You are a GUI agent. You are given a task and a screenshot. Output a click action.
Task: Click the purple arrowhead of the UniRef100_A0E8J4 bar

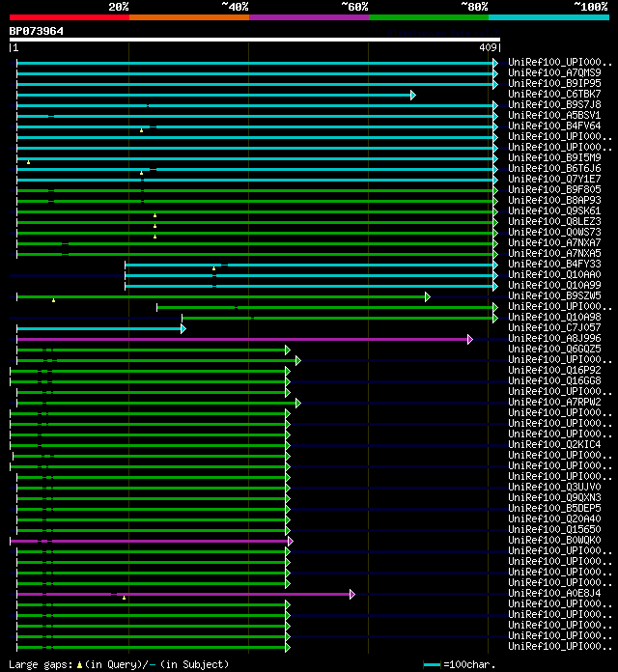pos(352,594)
